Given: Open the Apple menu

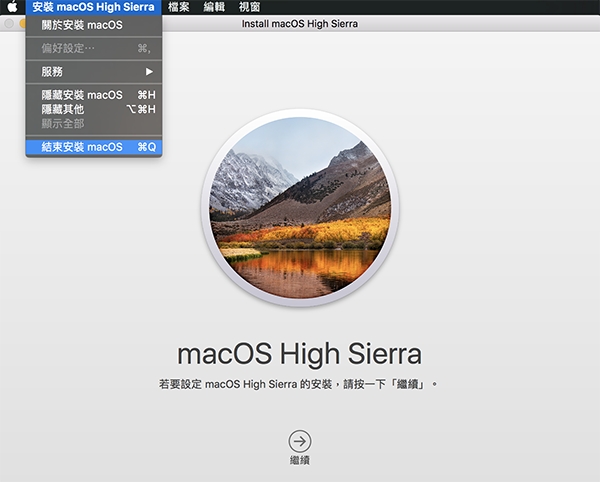Looking at the screenshot, I should coord(12,7).
